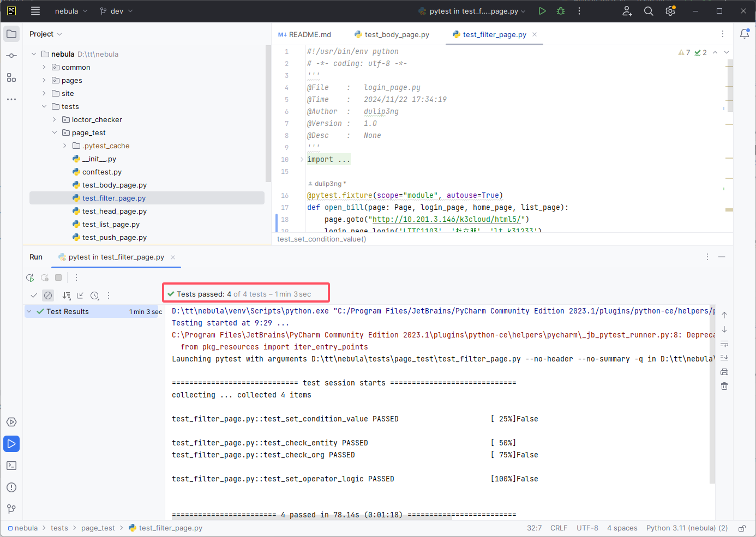Collapse the tests folder
This screenshot has height=537, width=756.
tap(44, 106)
